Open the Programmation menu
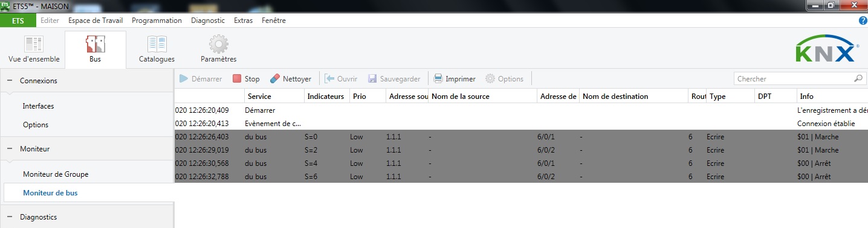The image size is (868, 228). 157,21
